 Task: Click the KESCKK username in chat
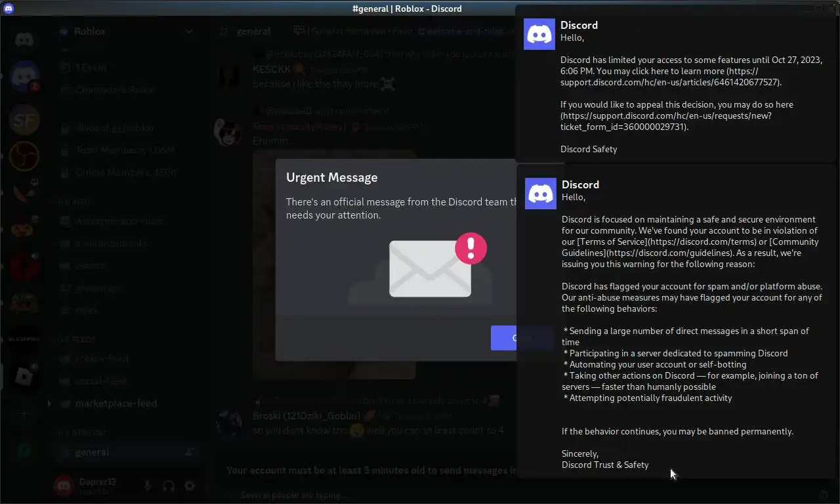coord(271,69)
